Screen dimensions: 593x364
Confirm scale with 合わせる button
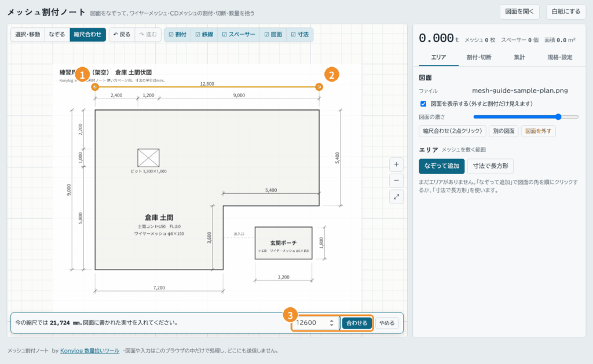(x=357, y=323)
